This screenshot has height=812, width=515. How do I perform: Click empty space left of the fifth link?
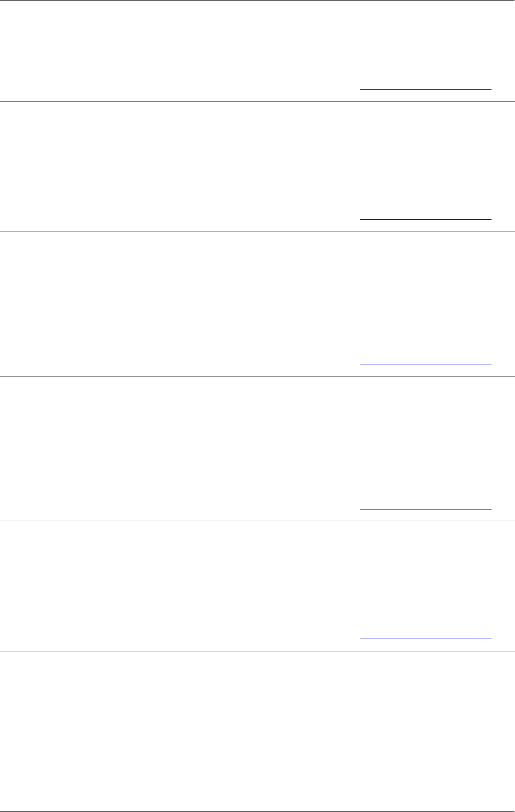point(180,639)
